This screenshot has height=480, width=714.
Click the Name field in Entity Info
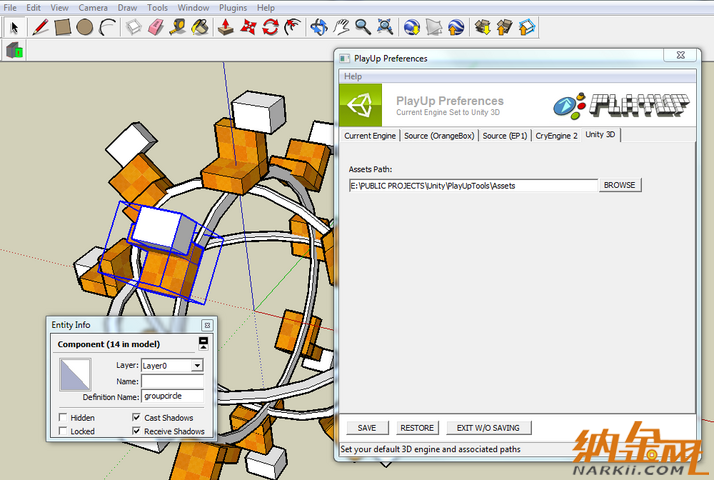(172, 381)
